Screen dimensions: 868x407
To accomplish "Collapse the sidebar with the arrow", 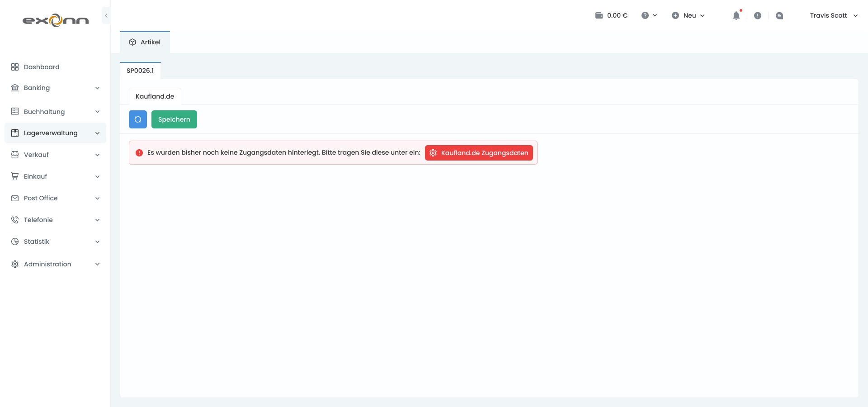I will pyautogui.click(x=106, y=15).
